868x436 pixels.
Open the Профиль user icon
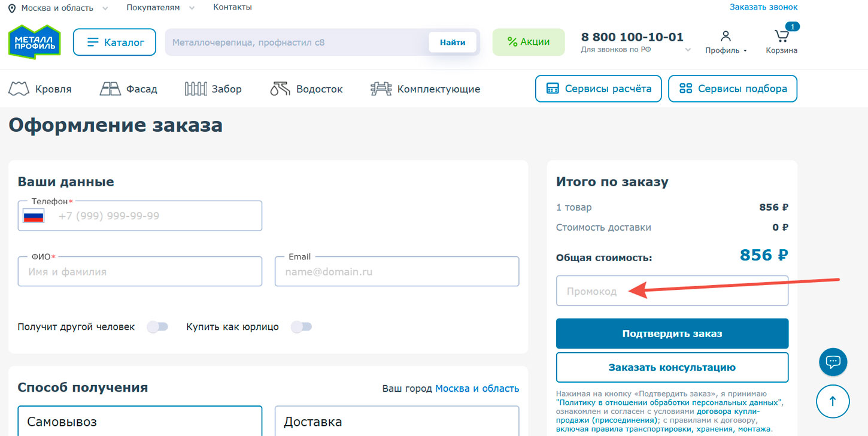pyautogui.click(x=726, y=36)
